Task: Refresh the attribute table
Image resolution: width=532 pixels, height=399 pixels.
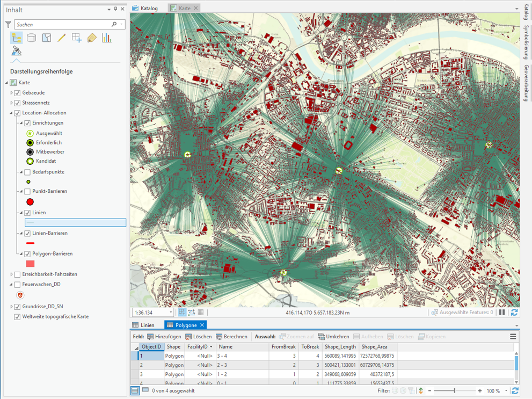Action: point(515,391)
